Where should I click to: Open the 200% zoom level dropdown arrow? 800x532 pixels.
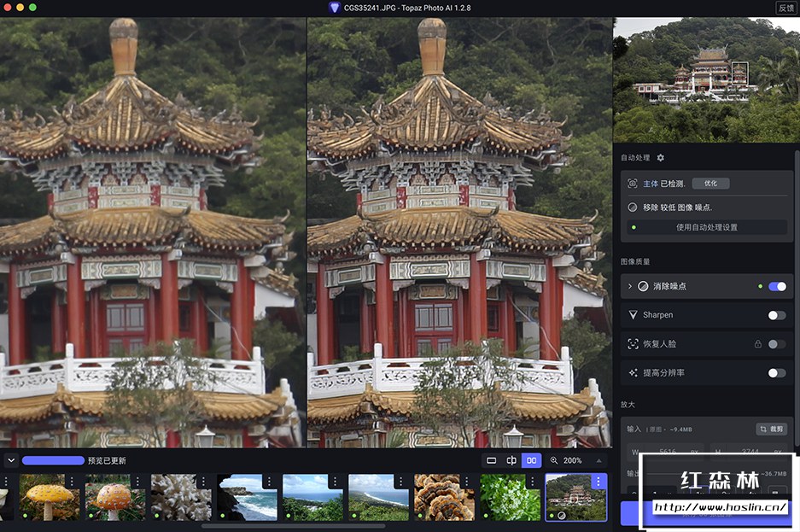click(599, 460)
